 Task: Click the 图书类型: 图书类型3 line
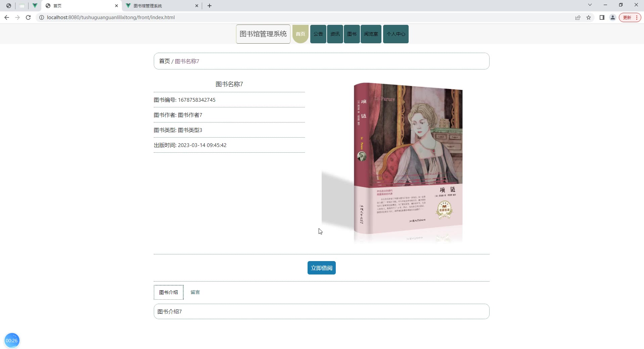tap(178, 130)
